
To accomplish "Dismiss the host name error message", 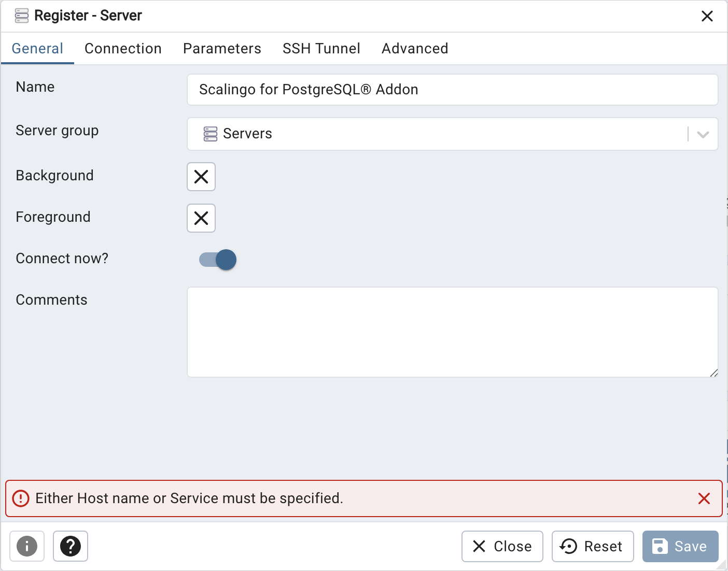I will (704, 498).
